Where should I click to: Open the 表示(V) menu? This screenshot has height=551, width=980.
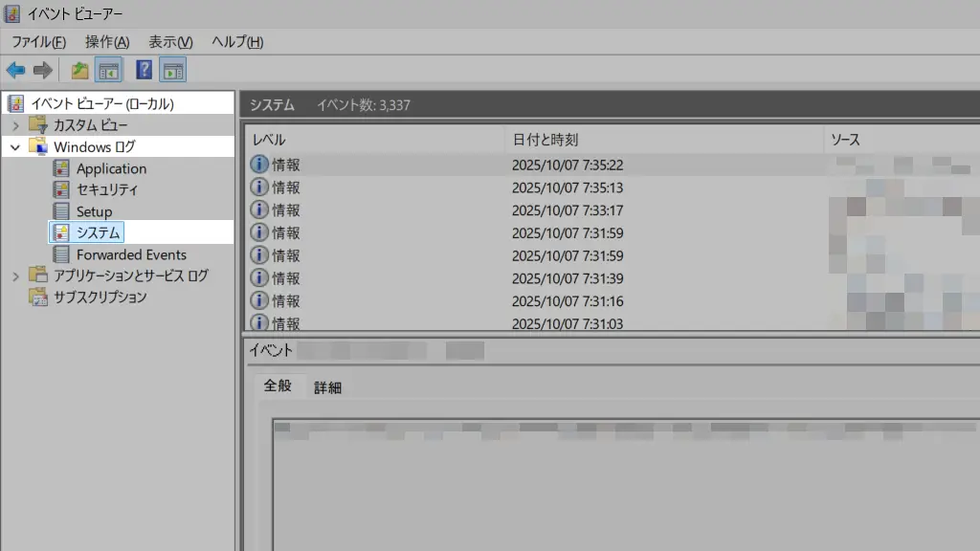click(x=170, y=42)
